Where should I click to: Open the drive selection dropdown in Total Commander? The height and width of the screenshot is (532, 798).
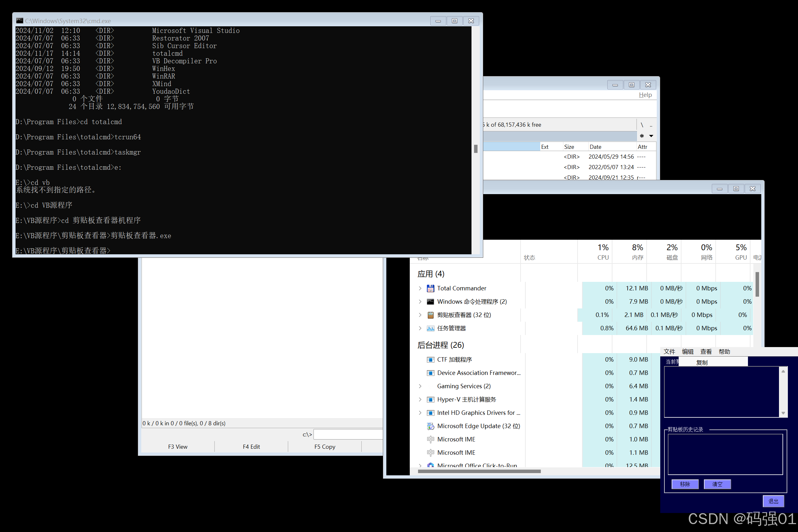[x=651, y=136]
